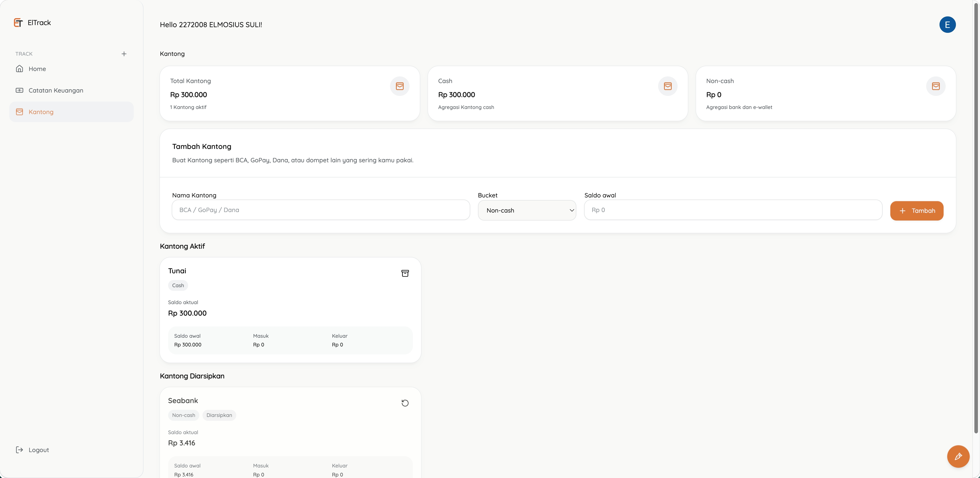Open the Bucket dropdown
Screen dimensions: 980x478
[x=527, y=211]
